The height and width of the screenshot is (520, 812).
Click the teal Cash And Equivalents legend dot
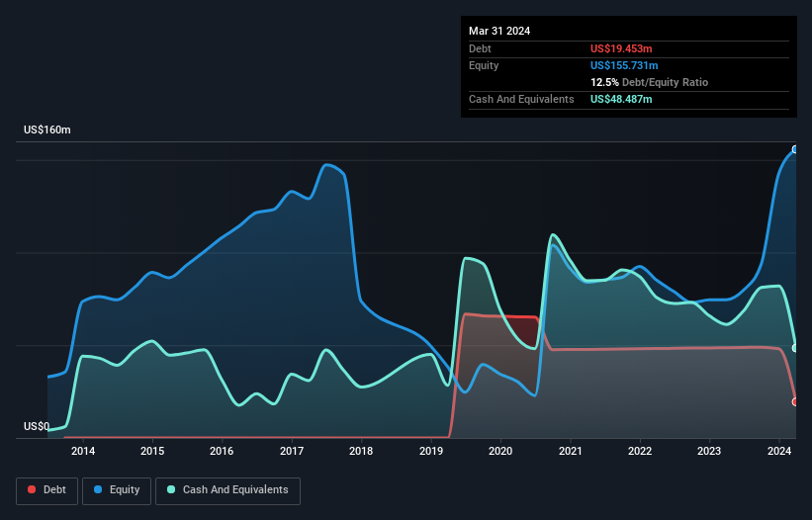(171, 489)
